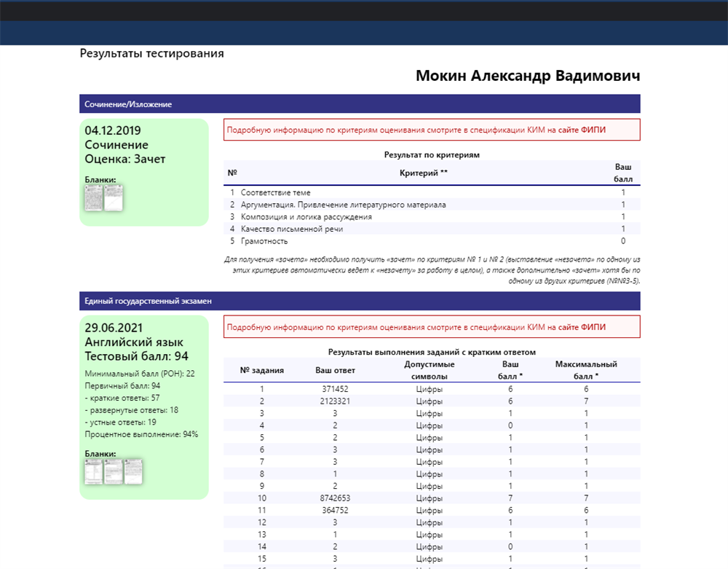Click the essay date 04.12.2019
728x569 pixels.
pyautogui.click(x=113, y=130)
